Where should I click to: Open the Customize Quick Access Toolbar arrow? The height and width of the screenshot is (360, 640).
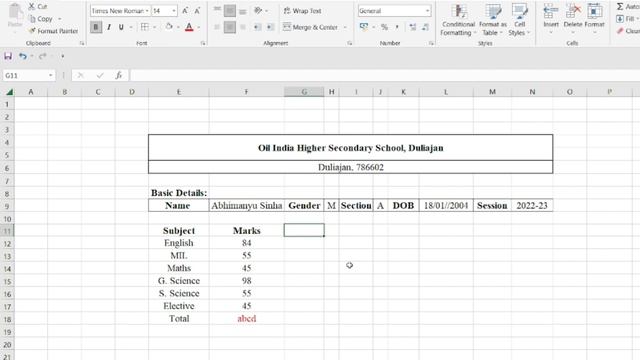click(x=62, y=56)
